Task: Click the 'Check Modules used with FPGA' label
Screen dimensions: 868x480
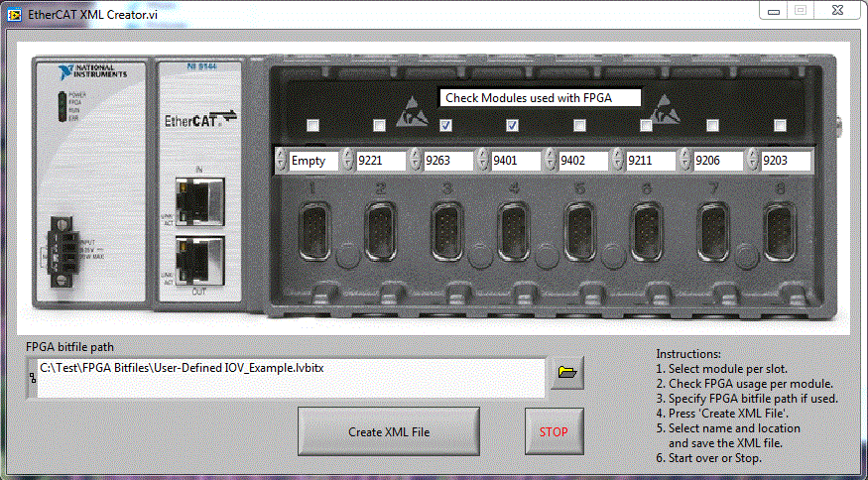Action: click(541, 98)
